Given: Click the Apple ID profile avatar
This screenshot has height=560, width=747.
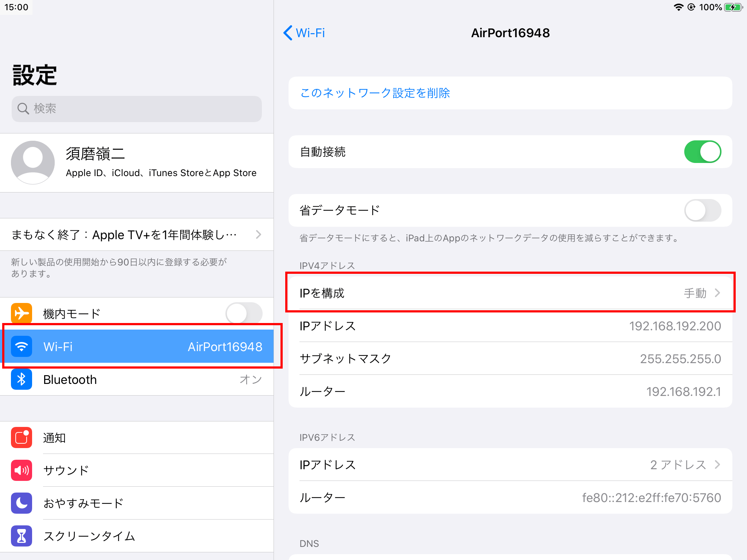Looking at the screenshot, I should coord(33,162).
